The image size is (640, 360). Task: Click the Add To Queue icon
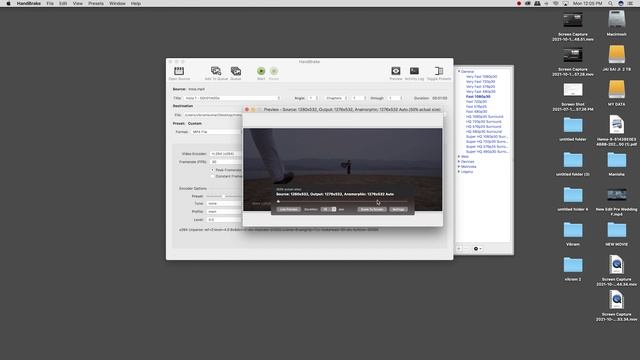pos(216,71)
